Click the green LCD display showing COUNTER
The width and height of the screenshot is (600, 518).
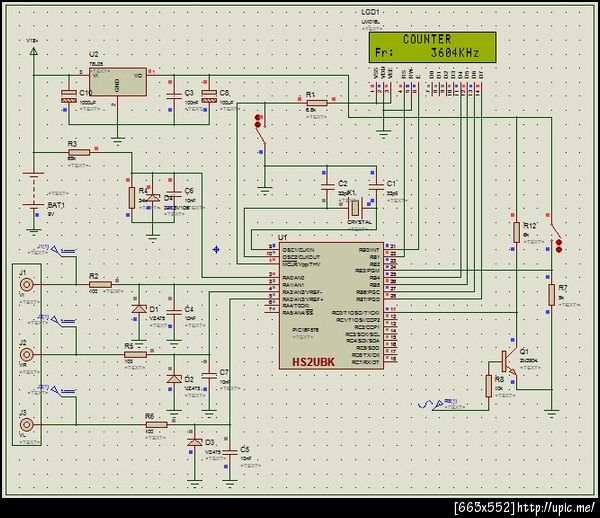click(x=432, y=47)
